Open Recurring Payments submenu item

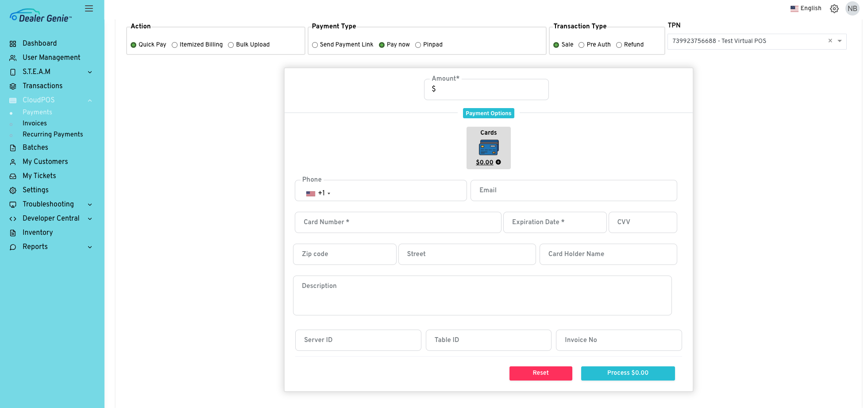53,135
